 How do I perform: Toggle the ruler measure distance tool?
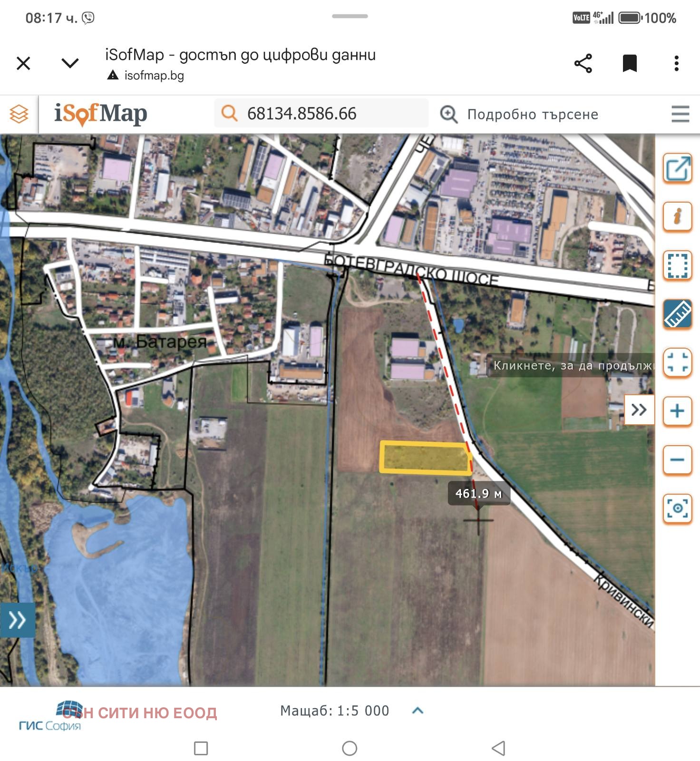677,314
